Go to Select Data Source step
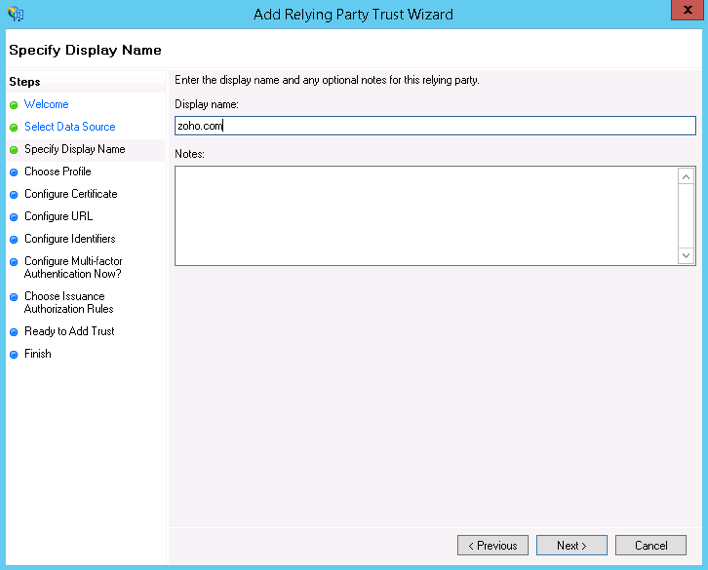The height and width of the screenshot is (570, 708). coord(69,127)
